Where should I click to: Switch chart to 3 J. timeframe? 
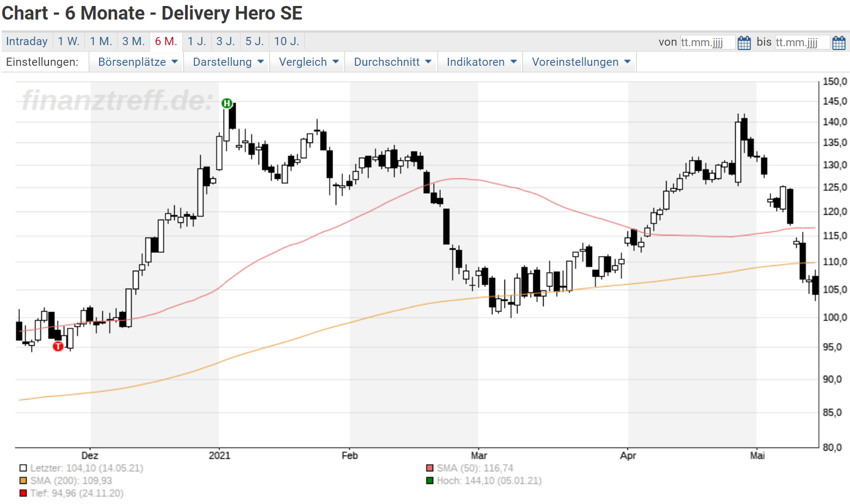(x=225, y=41)
